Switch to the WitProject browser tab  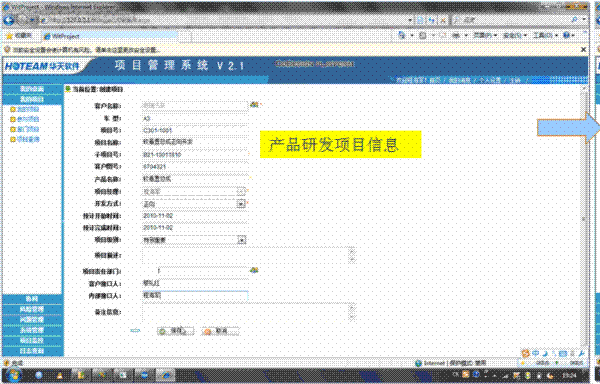tap(109, 36)
